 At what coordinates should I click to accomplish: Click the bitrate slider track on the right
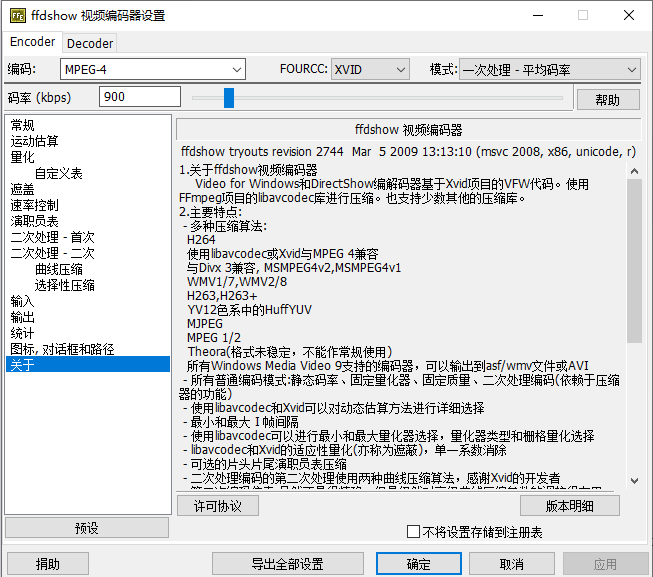(x=398, y=98)
